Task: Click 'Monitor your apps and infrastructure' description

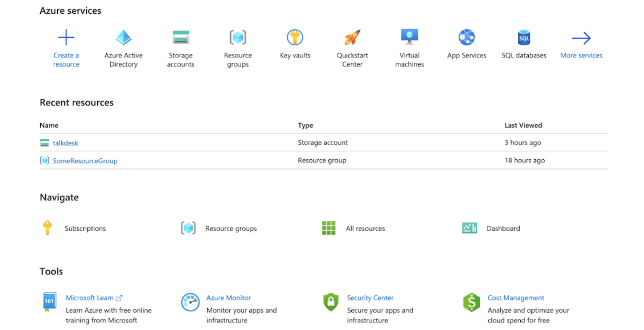Action: pyautogui.click(x=241, y=315)
